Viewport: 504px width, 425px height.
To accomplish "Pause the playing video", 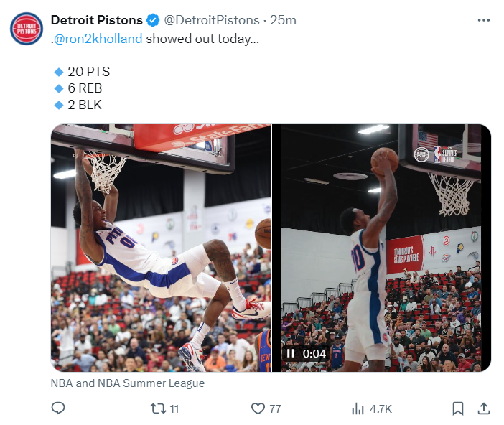I will tap(291, 353).
